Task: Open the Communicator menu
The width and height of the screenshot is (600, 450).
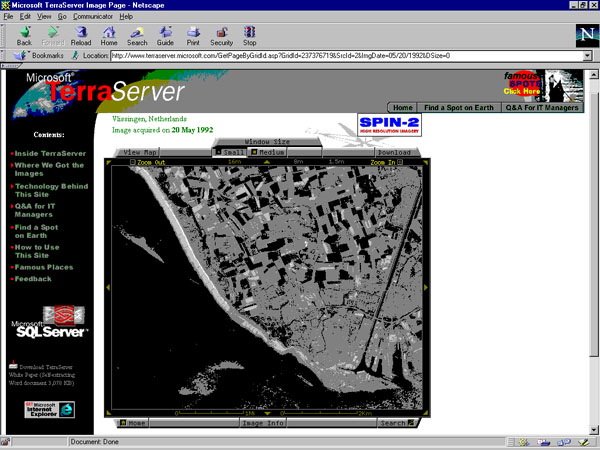Action: [92, 17]
